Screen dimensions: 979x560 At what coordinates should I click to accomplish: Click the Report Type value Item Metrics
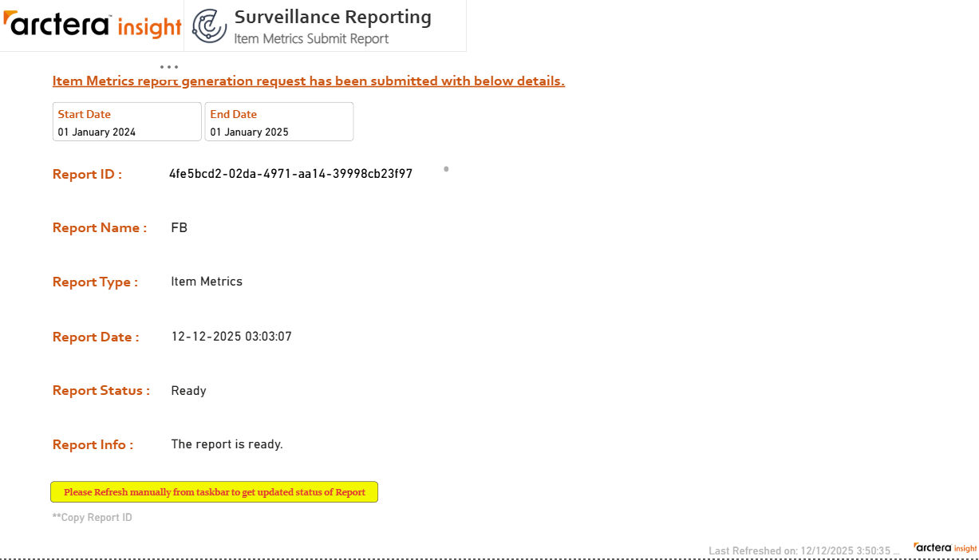tap(207, 282)
